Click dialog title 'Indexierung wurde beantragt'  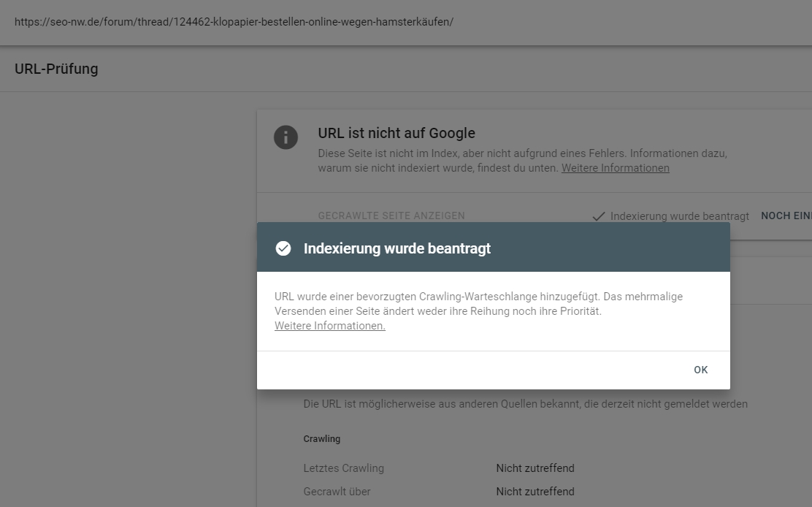[x=397, y=248]
